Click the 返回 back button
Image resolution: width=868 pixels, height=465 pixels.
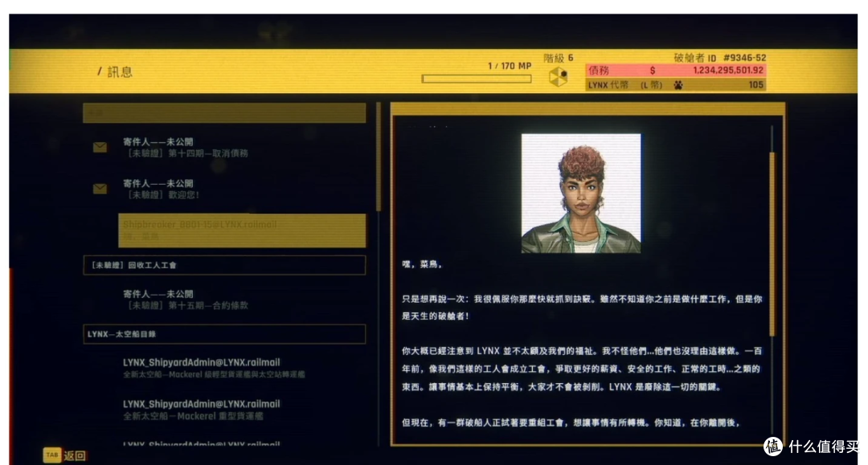(65, 455)
